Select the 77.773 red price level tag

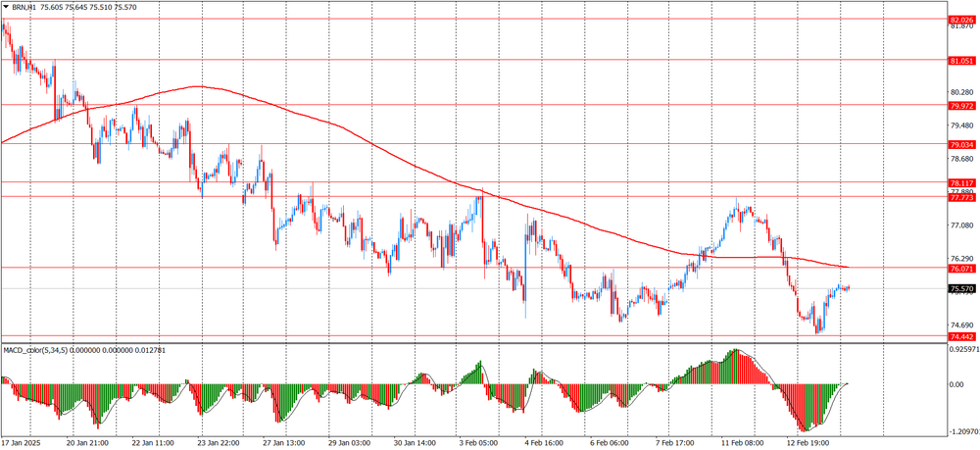pos(961,197)
